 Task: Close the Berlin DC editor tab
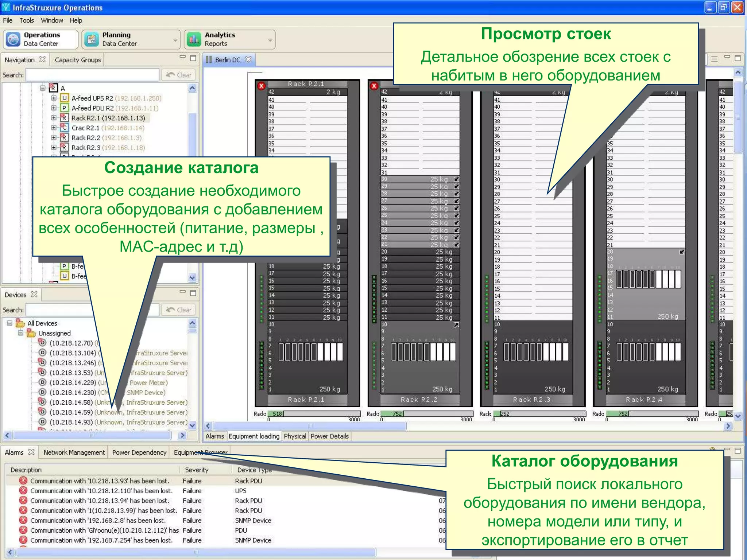(248, 59)
